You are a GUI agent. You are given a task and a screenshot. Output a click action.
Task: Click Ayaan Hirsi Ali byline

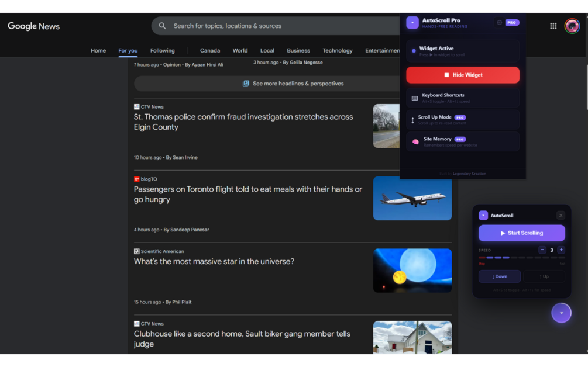[x=204, y=65]
